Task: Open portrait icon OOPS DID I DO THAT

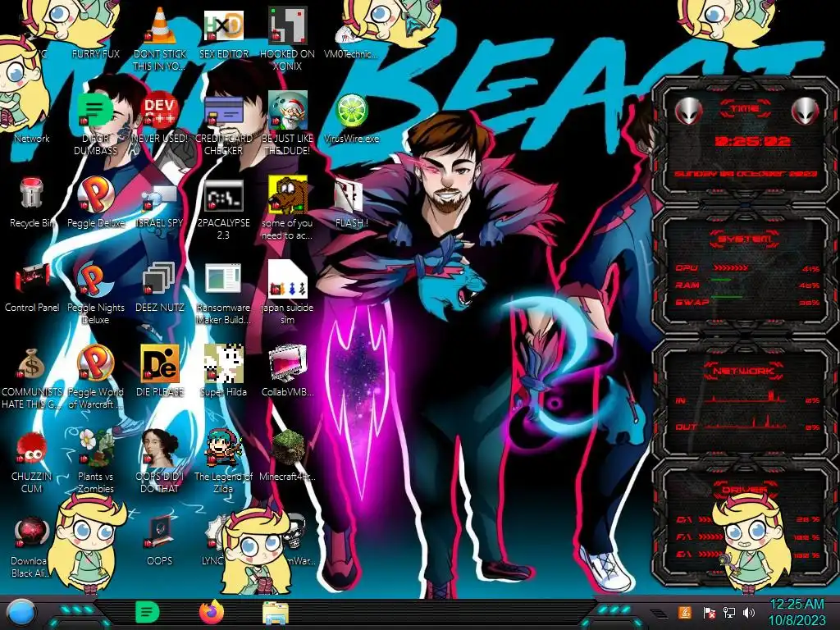Action: coord(160,448)
